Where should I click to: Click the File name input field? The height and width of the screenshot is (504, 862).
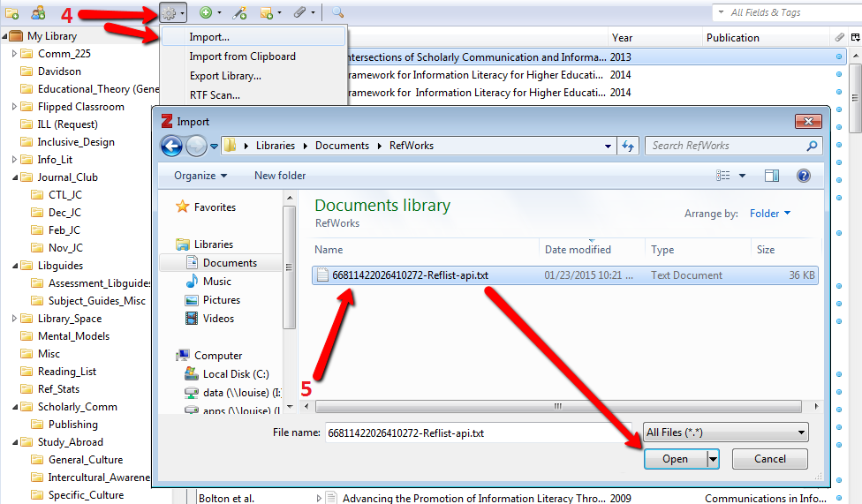tap(479, 433)
